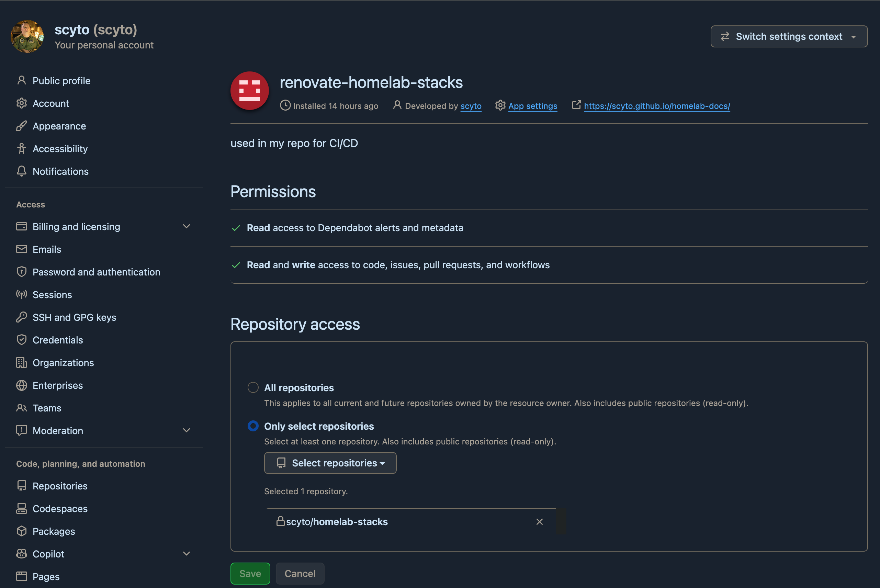The width and height of the screenshot is (880, 588).
Task: Click the Cancel button
Action: [300, 573]
